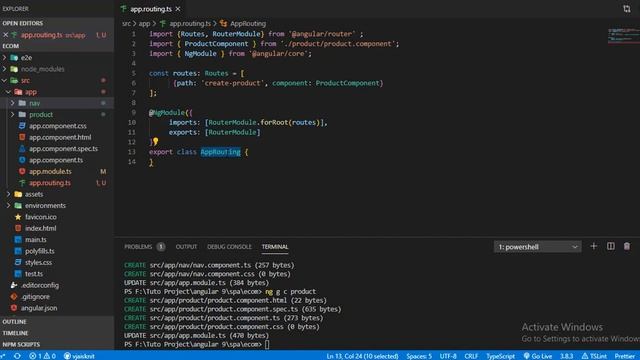Expand the NPM Scripts section
Viewport: 640px width, 360px height.
coord(57,345)
